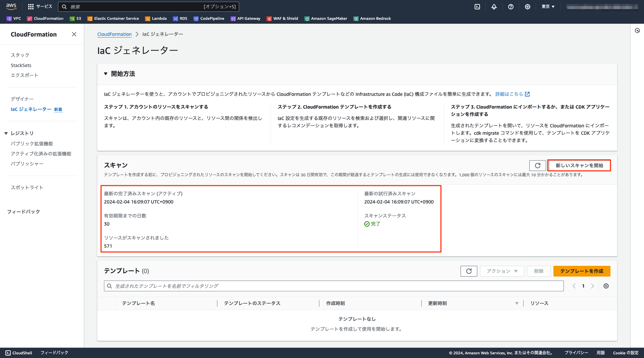
Task: Open the CodePipeline bookmark
Action: [209, 18]
